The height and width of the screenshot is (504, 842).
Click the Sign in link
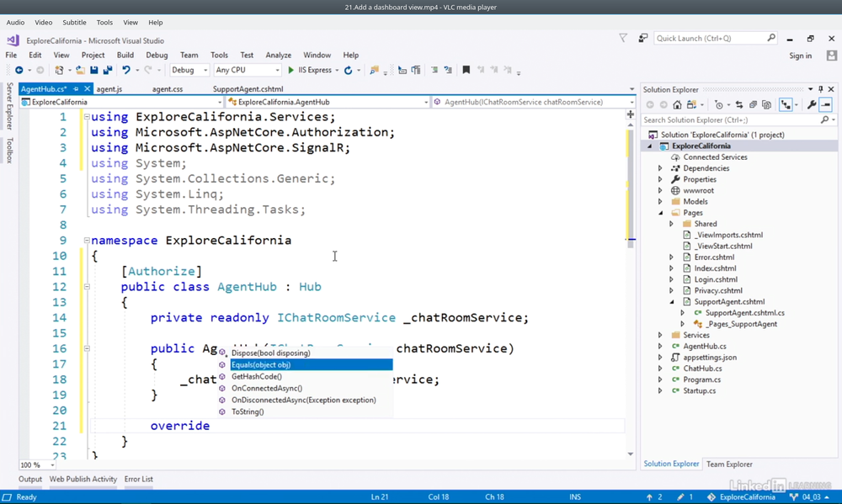click(800, 56)
